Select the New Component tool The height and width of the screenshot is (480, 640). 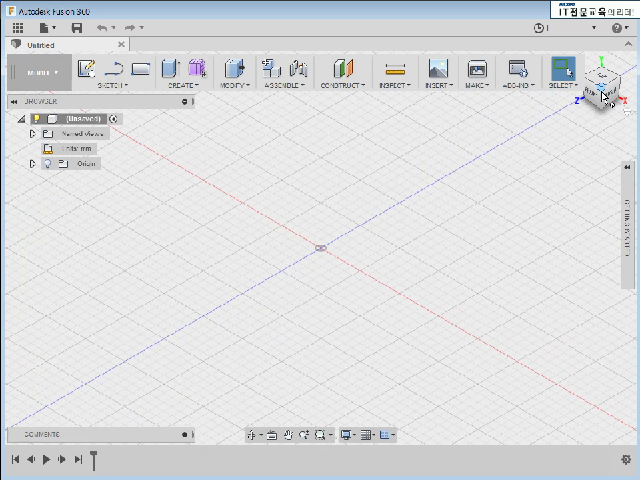point(271,68)
